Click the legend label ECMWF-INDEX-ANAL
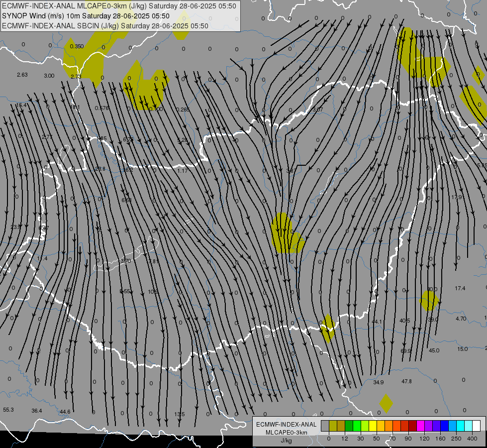This screenshot has height=448, width=487. [x=287, y=425]
